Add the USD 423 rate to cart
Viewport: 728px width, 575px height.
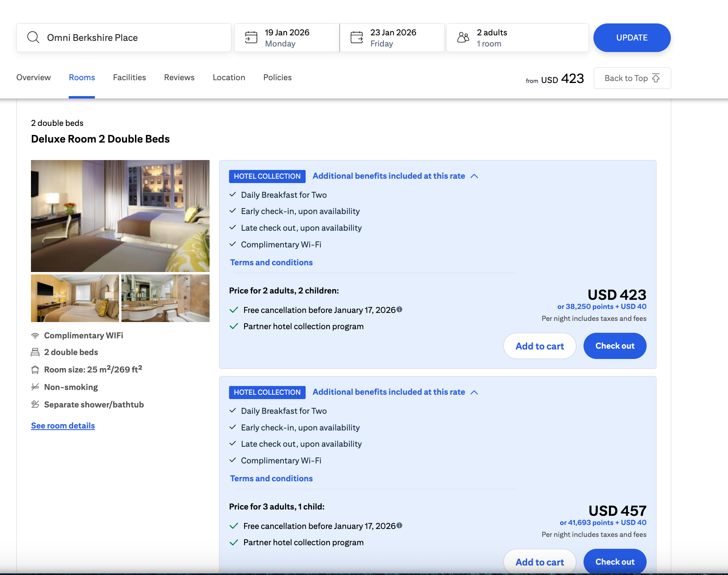click(539, 346)
